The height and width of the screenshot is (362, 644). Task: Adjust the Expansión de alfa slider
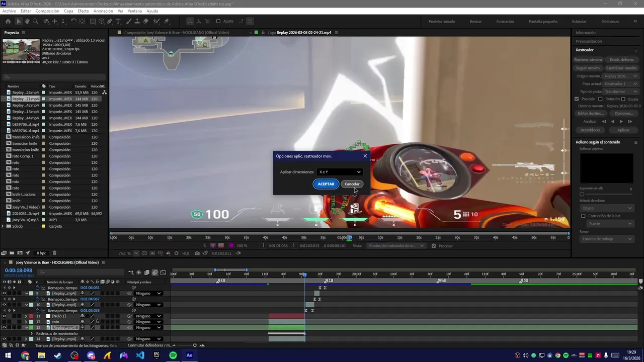pos(582,194)
